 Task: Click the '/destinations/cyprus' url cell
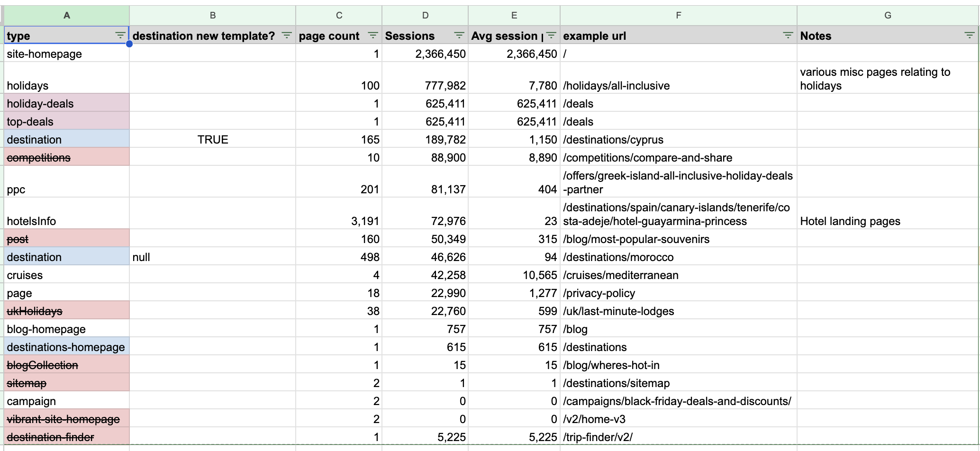(x=679, y=139)
